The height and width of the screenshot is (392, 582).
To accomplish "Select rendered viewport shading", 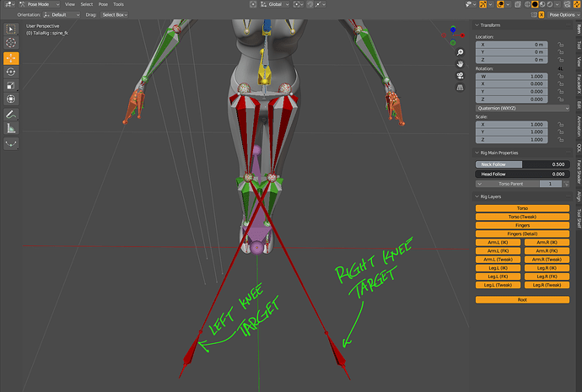I will pos(550,4).
